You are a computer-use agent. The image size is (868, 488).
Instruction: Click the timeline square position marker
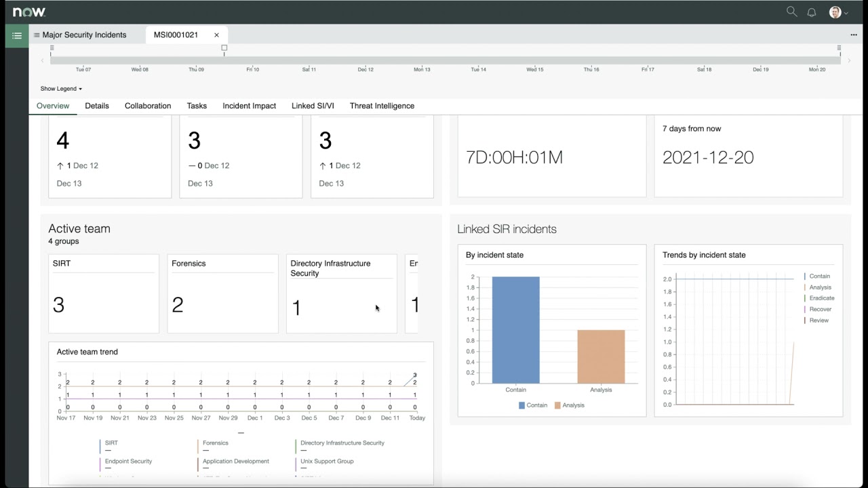click(x=224, y=47)
